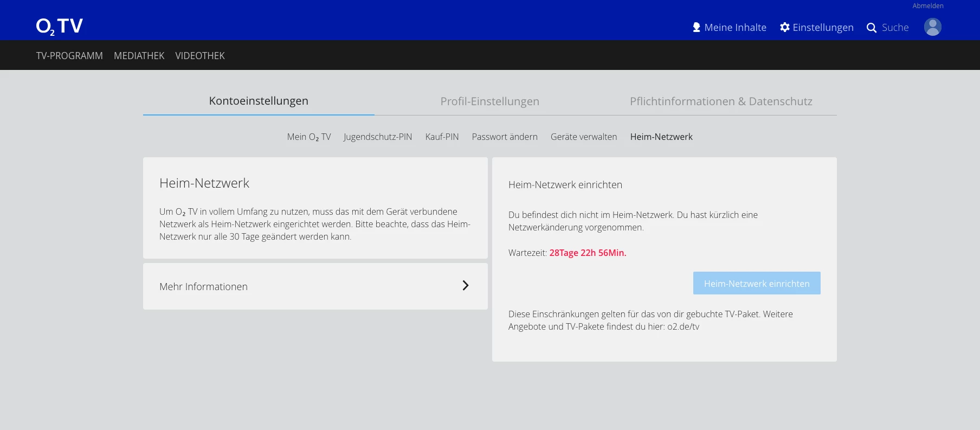Open the user profile avatar icon
Viewport: 980px width, 430px height.
[x=932, y=27]
